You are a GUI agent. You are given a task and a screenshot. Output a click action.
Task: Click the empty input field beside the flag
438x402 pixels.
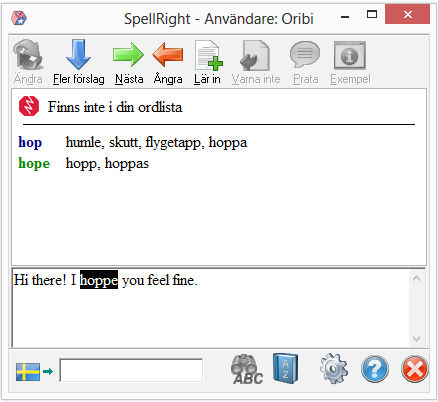point(131,370)
